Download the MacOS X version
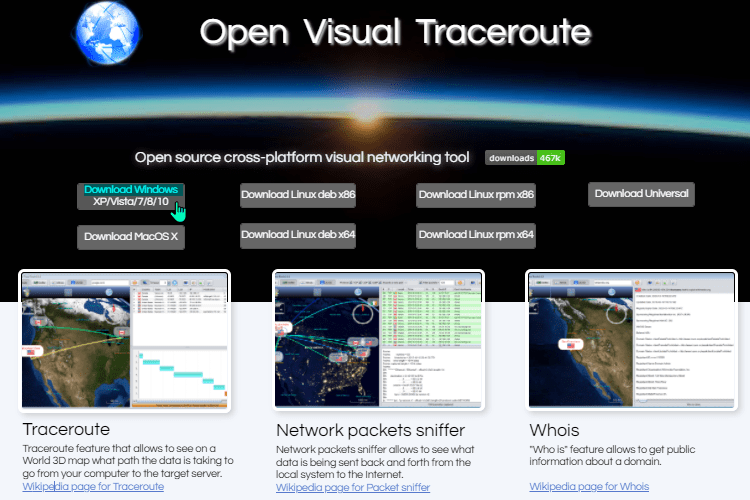The height and width of the screenshot is (500, 750). [131, 237]
